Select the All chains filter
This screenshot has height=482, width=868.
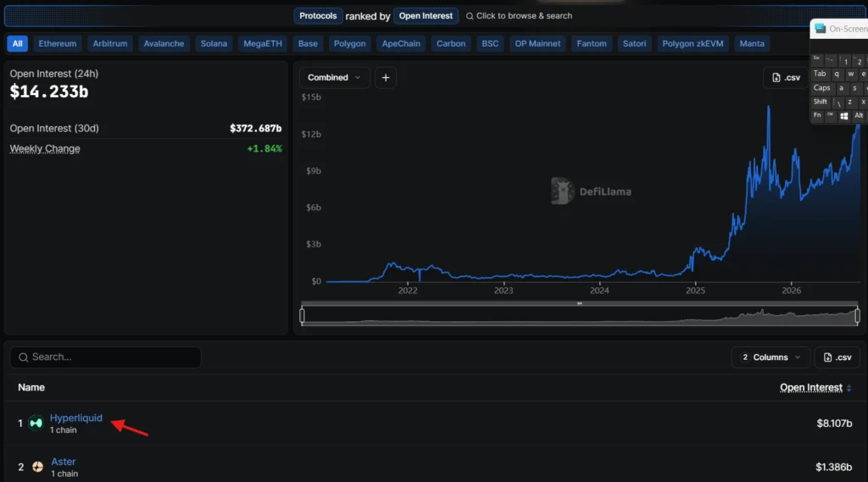tap(17, 44)
